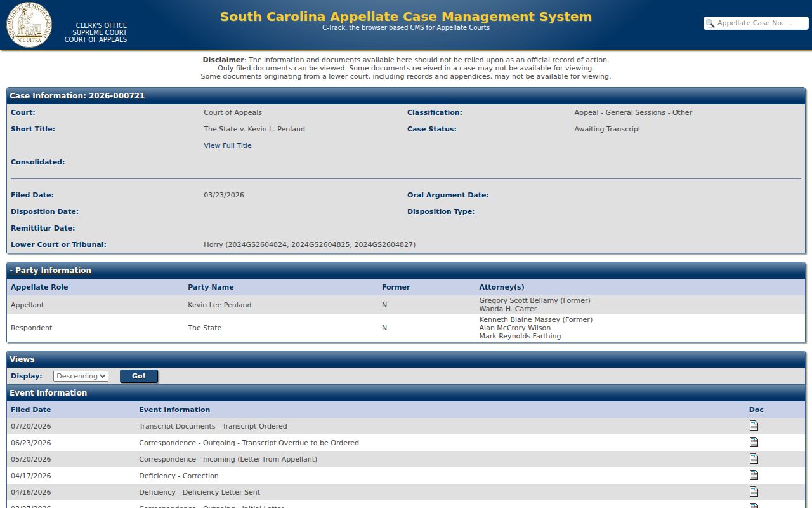Viewport: 812px width, 508px height.
Task: Click the Horry lower court case numbers
Action: [310, 244]
